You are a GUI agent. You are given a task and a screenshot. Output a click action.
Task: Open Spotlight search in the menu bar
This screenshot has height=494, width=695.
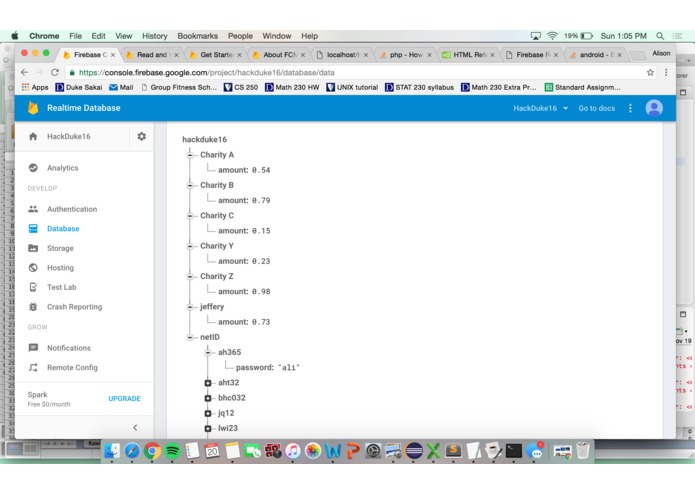(x=660, y=36)
